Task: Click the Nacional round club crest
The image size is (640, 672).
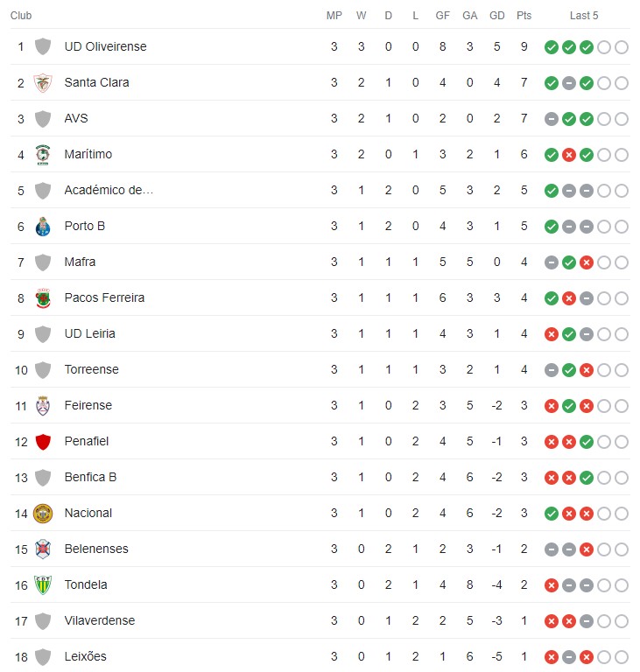Action: (x=42, y=514)
